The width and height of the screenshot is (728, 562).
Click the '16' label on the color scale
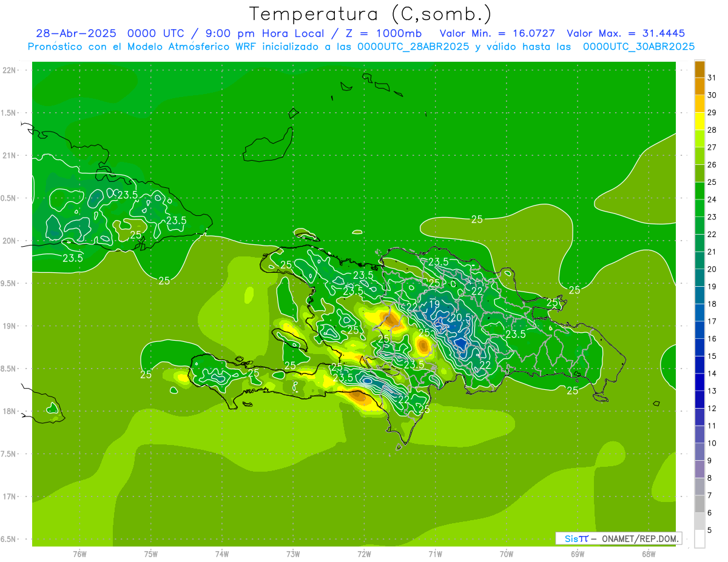[x=712, y=339]
